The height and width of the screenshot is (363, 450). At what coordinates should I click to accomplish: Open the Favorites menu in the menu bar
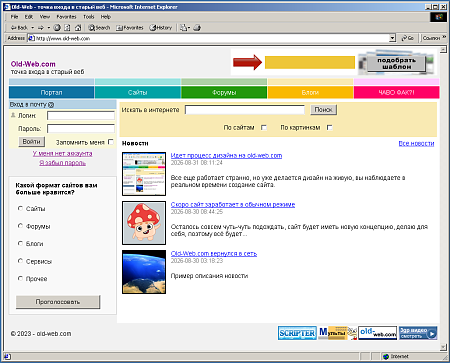66,17
